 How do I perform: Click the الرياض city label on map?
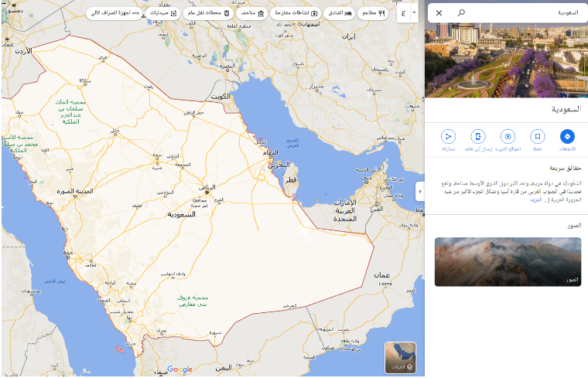coord(207,186)
